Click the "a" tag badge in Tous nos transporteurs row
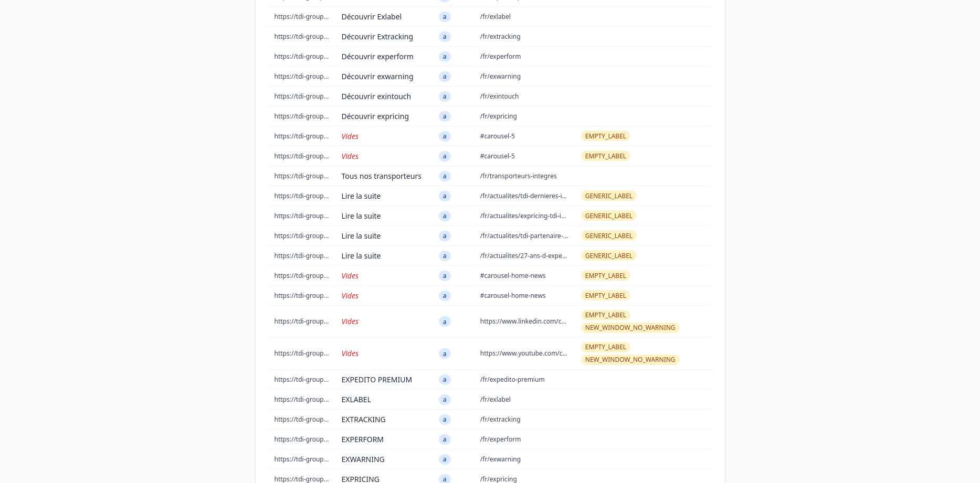Image resolution: width=980 pixels, height=483 pixels. click(445, 176)
